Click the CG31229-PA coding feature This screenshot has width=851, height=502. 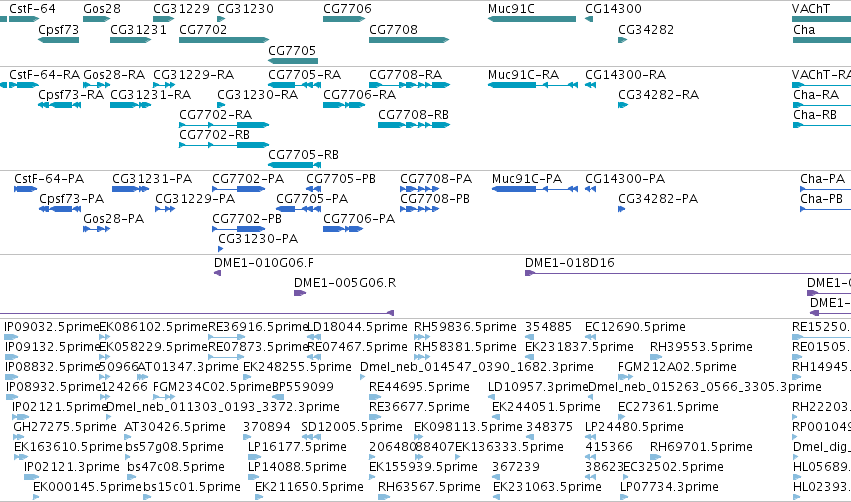(x=165, y=209)
